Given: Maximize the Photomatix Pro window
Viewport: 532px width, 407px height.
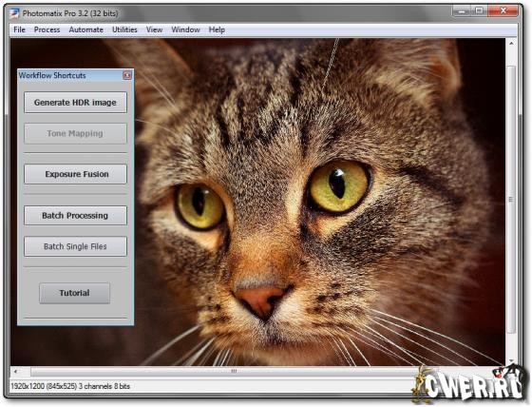Looking at the screenshot, I should pos(479,11).
